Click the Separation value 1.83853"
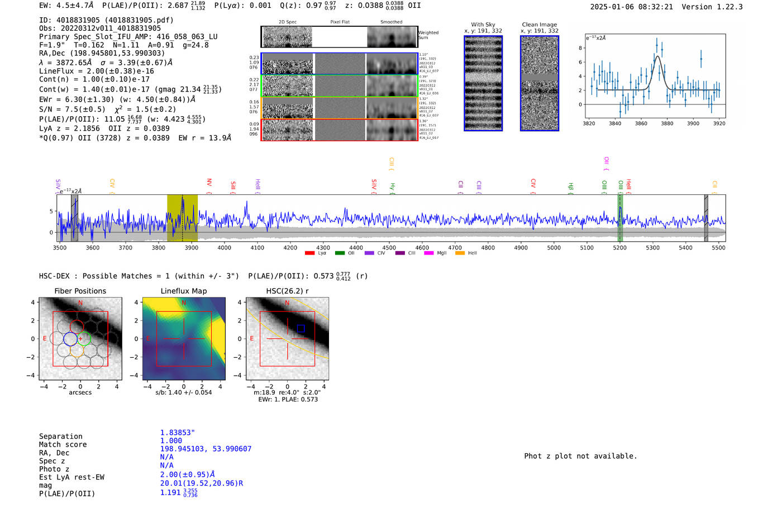782x532 pixels. tap(178, 433)
